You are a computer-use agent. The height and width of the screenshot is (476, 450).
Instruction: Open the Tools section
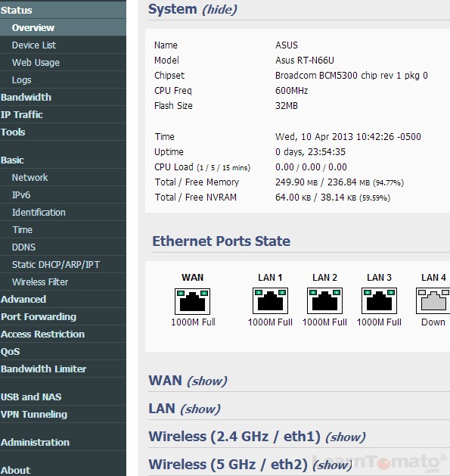63,132
